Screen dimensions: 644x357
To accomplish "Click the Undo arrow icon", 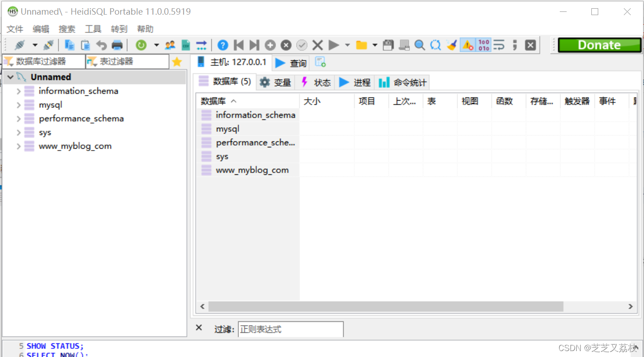I will click(x=101, y=45).
